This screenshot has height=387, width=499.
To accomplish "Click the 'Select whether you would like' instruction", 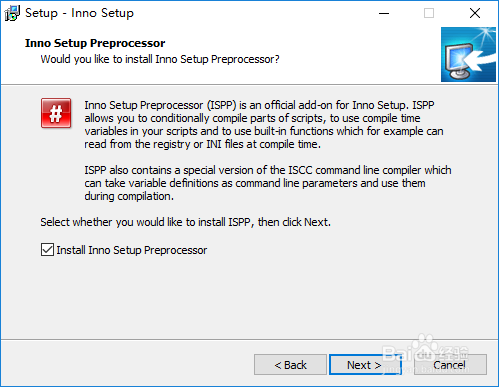I will coord(186,222).
